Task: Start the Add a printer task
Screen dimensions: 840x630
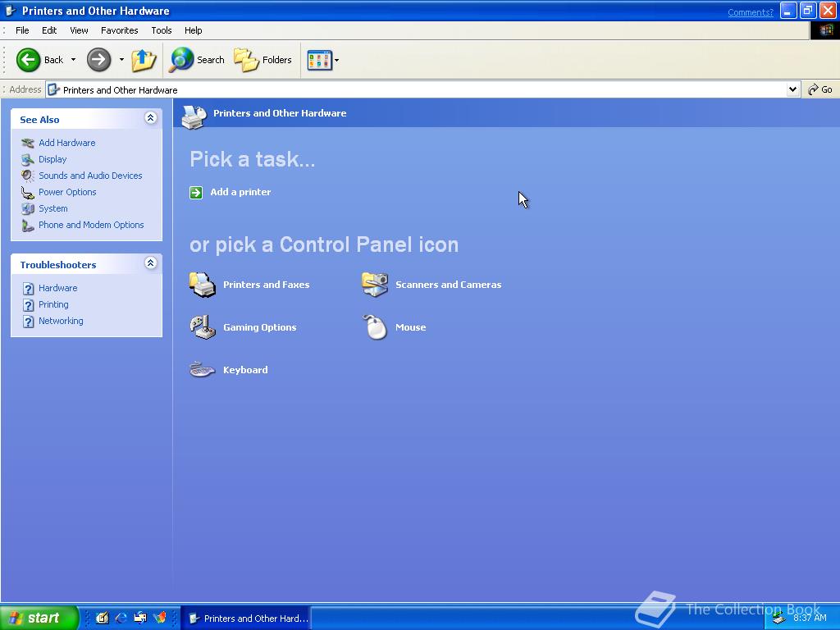Action: pyautogui.click(x=231, y=192)
